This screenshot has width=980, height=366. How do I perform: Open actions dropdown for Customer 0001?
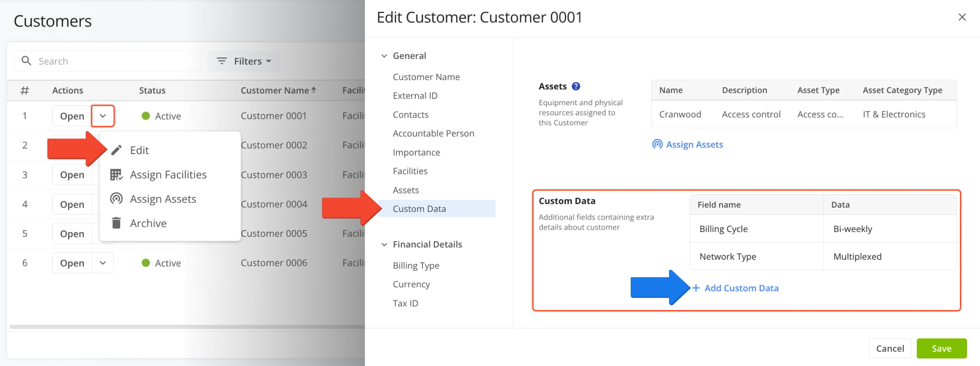[103, 116]
